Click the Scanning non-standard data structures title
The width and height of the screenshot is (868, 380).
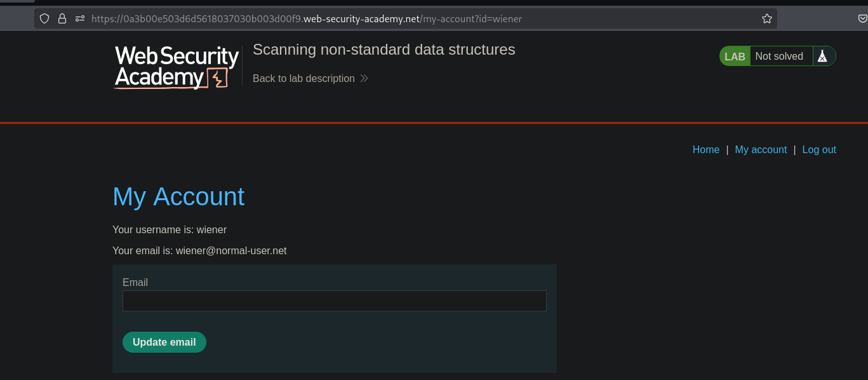click(384, 50)
